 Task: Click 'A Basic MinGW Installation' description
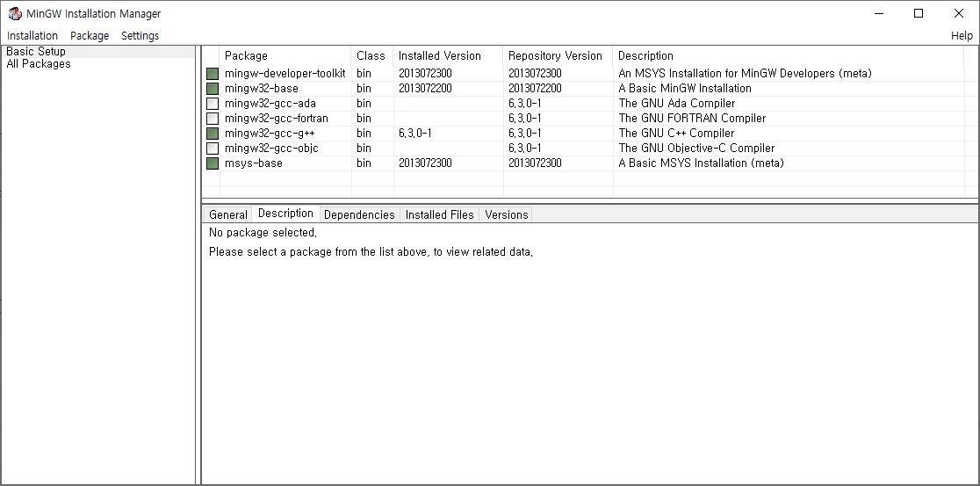pos(684,89)
